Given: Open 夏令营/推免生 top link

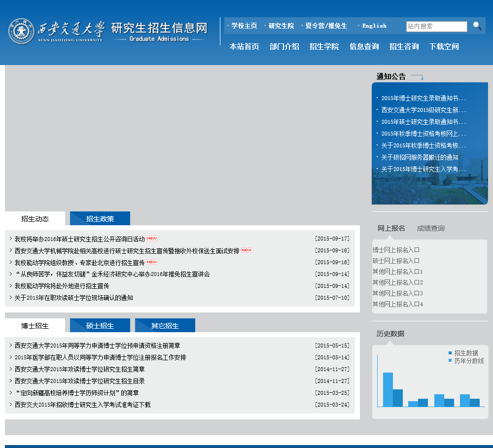Looking at the screenshot, I should (x=326, y=26).
